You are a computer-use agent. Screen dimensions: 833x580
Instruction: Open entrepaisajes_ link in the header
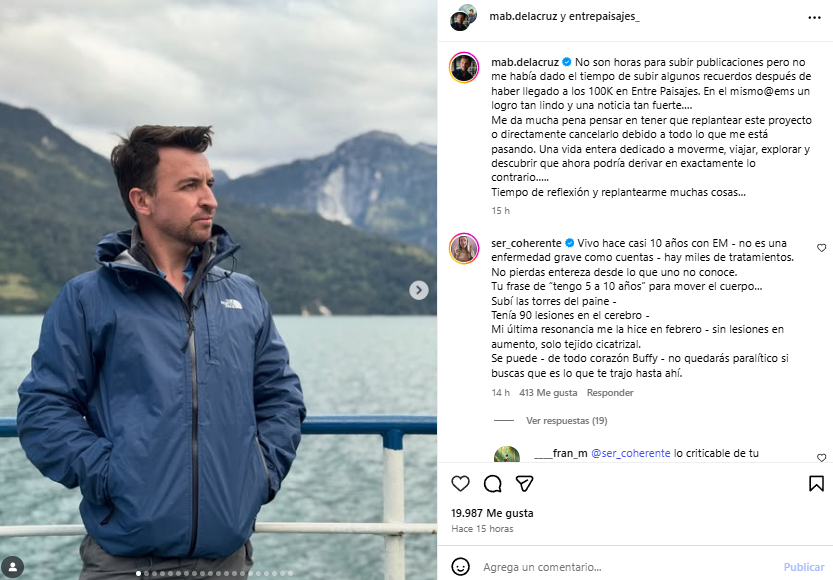(604, 16)
